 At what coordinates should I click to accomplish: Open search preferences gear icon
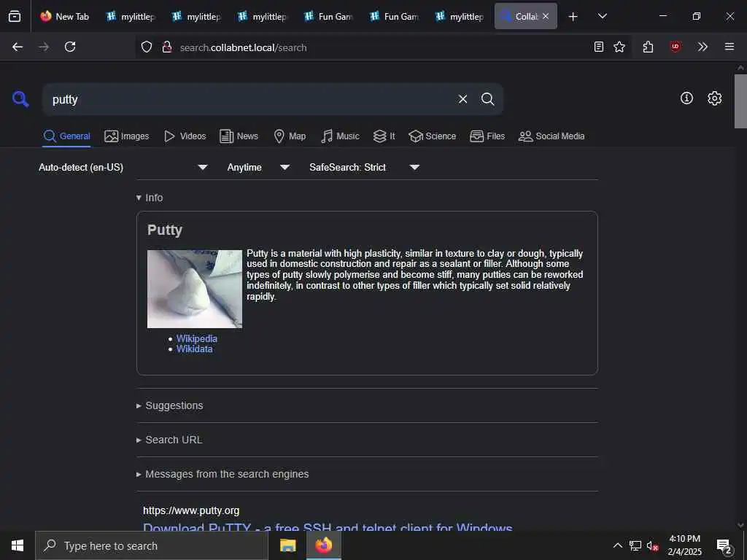coord(714,98)
